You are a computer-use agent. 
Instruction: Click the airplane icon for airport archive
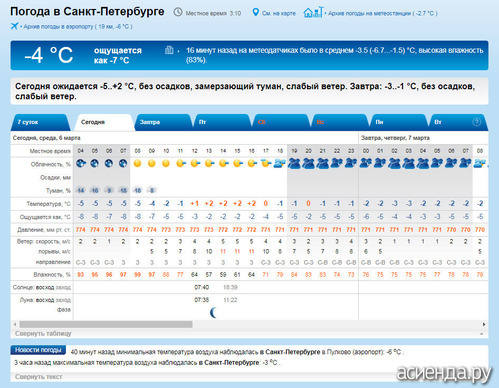(14, 26)
